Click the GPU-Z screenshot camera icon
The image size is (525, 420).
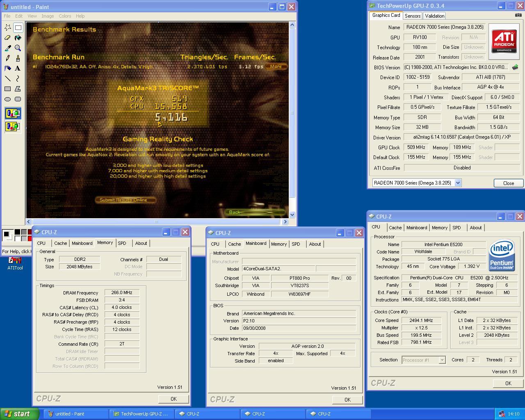[518, 15]
